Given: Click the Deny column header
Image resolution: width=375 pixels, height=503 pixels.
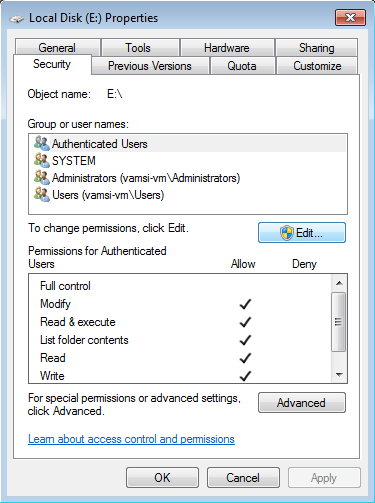Looking at the screenshot, I should click(304, 264).
